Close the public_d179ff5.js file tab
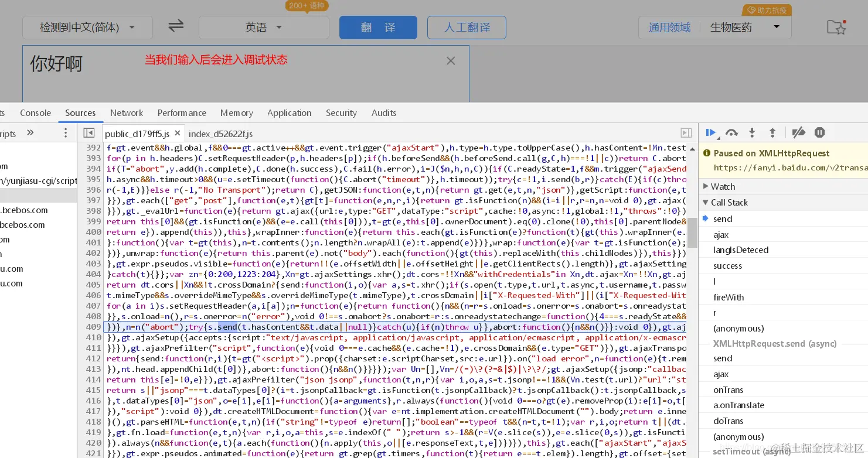This screenshot has height=458, width=868. (177, 134)
